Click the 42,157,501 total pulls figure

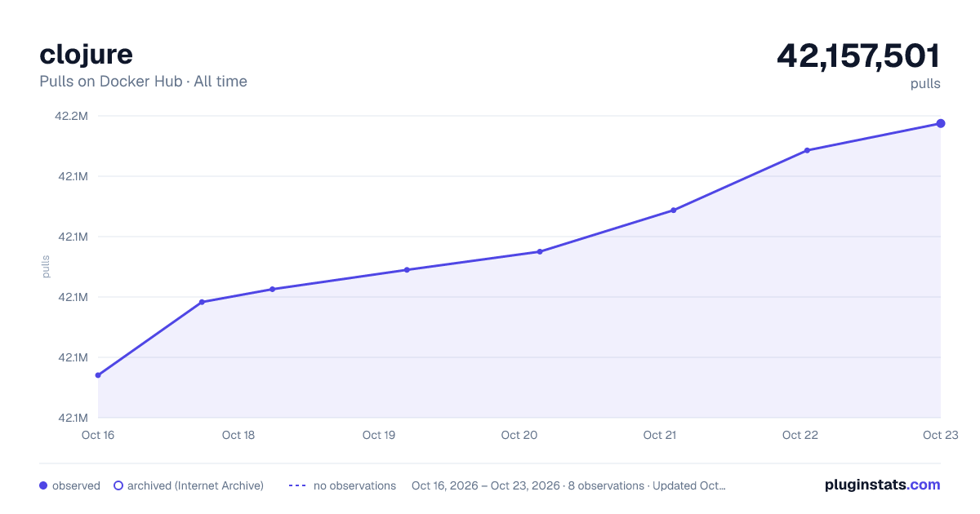pos(858,55)
